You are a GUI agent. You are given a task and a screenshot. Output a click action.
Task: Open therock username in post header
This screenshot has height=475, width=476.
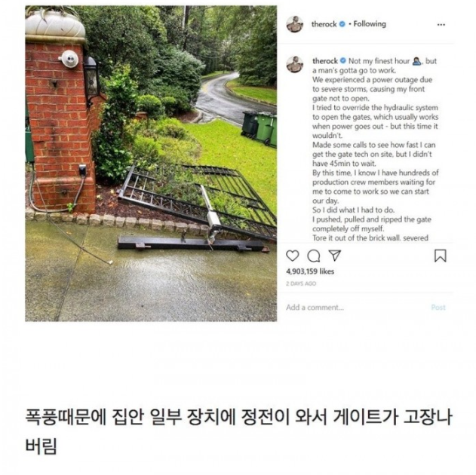click(x=324, y=24)
